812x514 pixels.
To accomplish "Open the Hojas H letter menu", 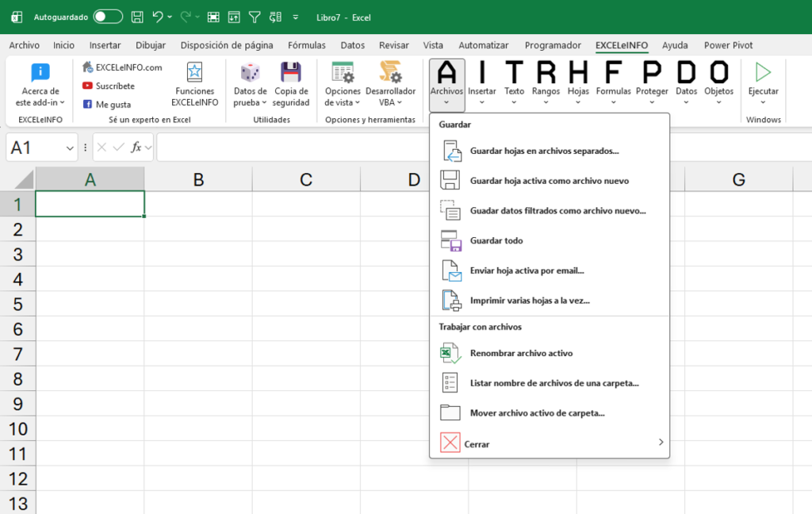I will tap(578, 85).
